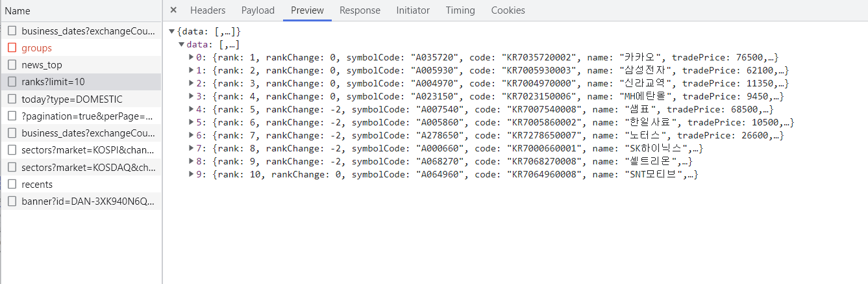
Task: Click the symbolCode value "A068270"
Action: [439, 161]
